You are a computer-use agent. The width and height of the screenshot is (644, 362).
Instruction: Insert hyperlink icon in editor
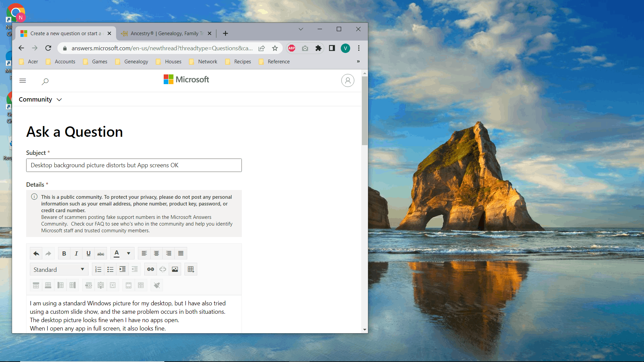[151, 269]
